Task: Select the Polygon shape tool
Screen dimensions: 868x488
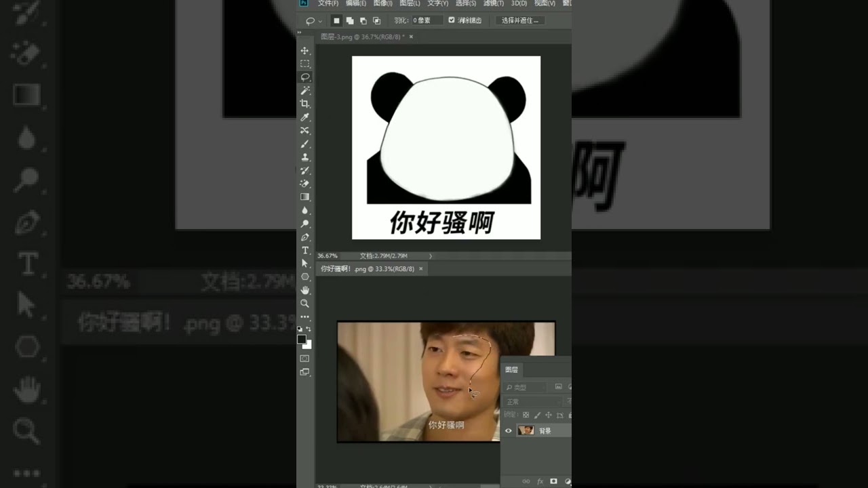Action: point(305,277)
